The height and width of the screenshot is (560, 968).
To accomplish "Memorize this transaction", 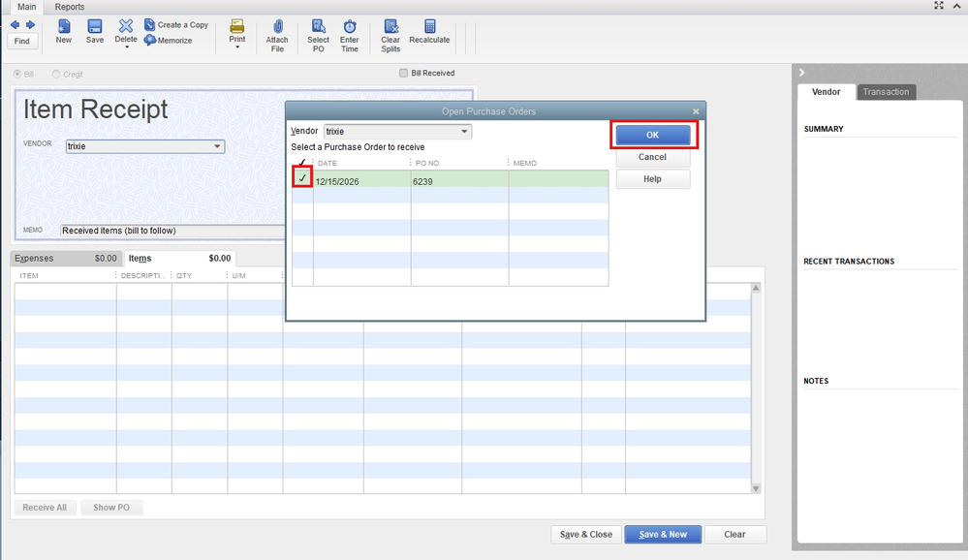I will [169, 40].
